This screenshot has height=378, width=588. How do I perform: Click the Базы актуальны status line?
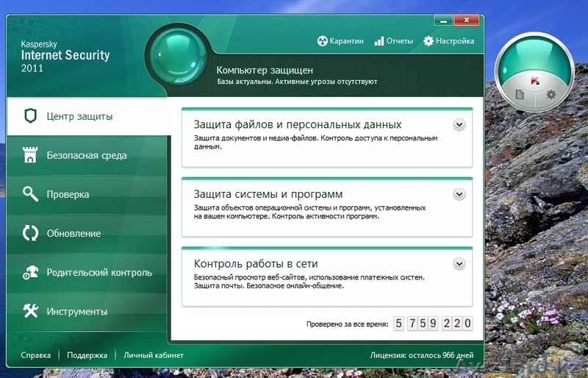pyautogui.click(x=297, y=82)
